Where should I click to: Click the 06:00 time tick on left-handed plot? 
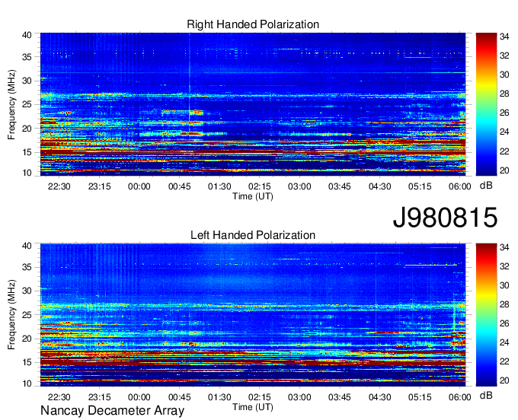[459, 397]
